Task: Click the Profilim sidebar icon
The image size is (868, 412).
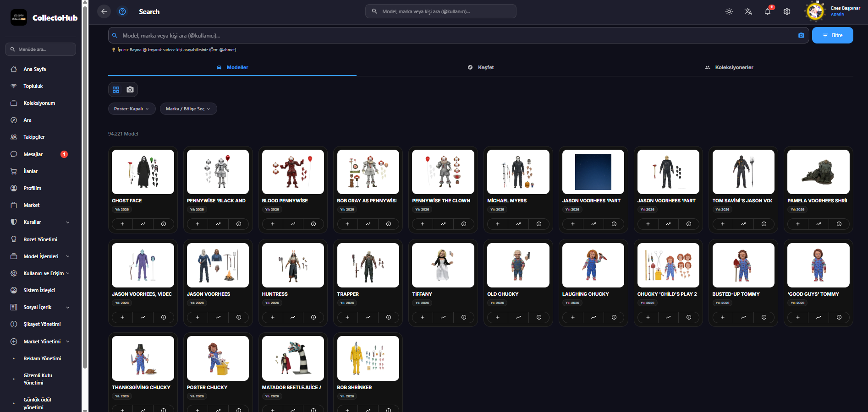Action: (x=14, y=188)
